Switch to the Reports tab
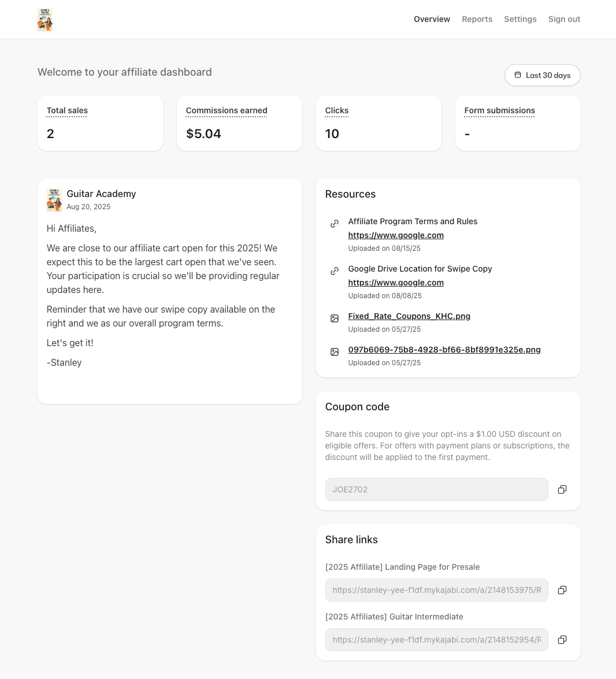The width and height of the screenshot is (616, 679). [x=477, y=19]
